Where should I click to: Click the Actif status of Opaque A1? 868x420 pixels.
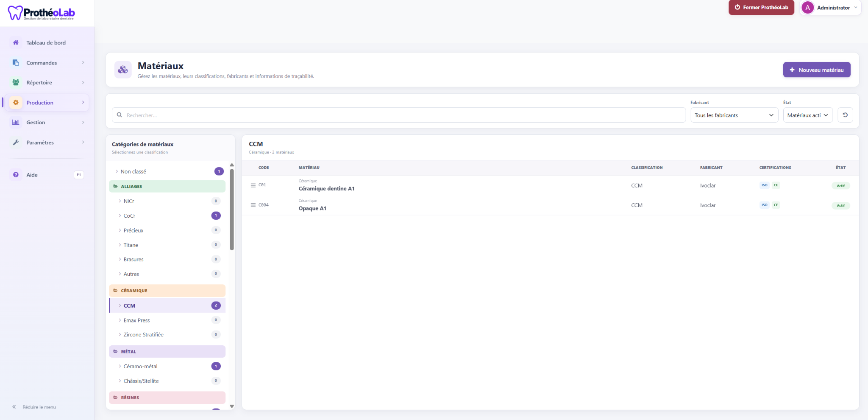coord(840,205)
